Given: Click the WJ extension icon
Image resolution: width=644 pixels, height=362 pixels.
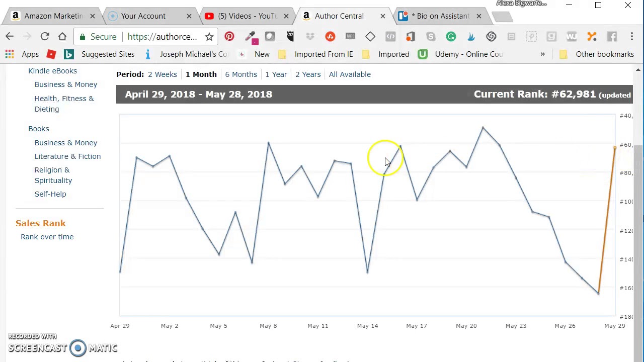Looking at the screenshot, I should 572,36.
